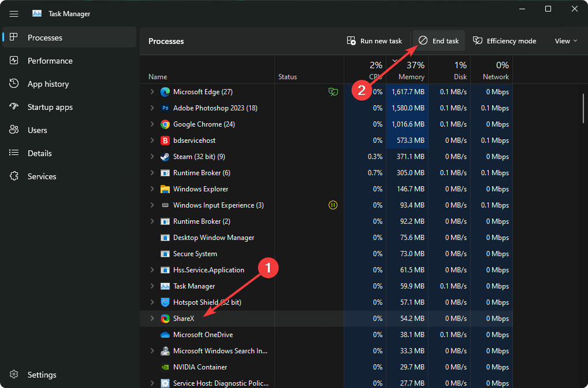Image resolution: width=588 pixels, height=388 pixels.
Task: Expand the Windows Explorer process group
Action: (x=152, y=189)
